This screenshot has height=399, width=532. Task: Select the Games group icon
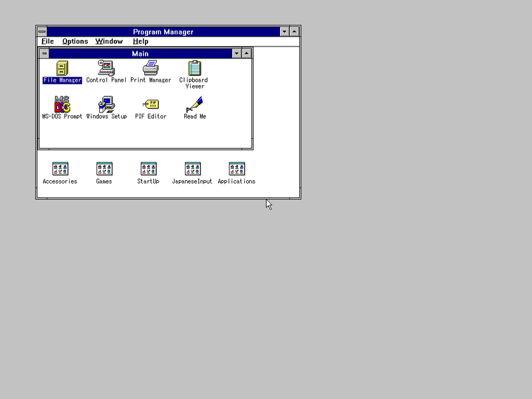[x=104, y=169]
